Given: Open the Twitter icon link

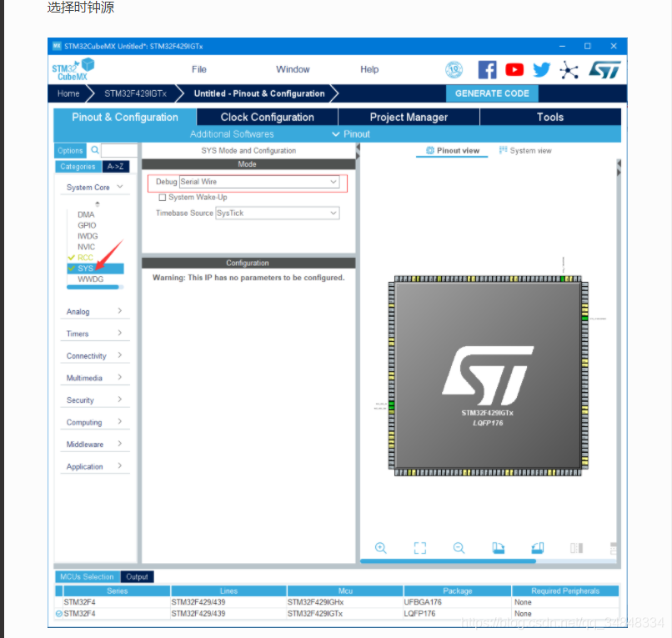Looking at the screenshot, I should [x=542, y=69].
